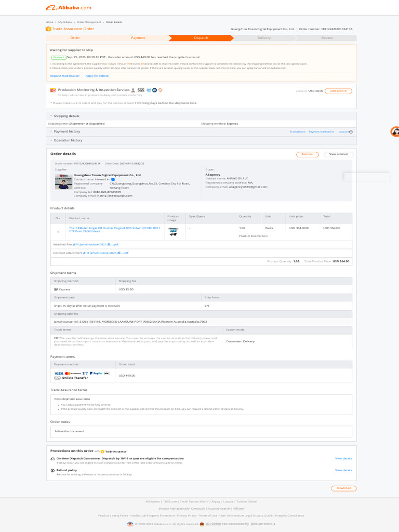Expand the Payment history section
The image size is (399, 532).
point(51,131)
